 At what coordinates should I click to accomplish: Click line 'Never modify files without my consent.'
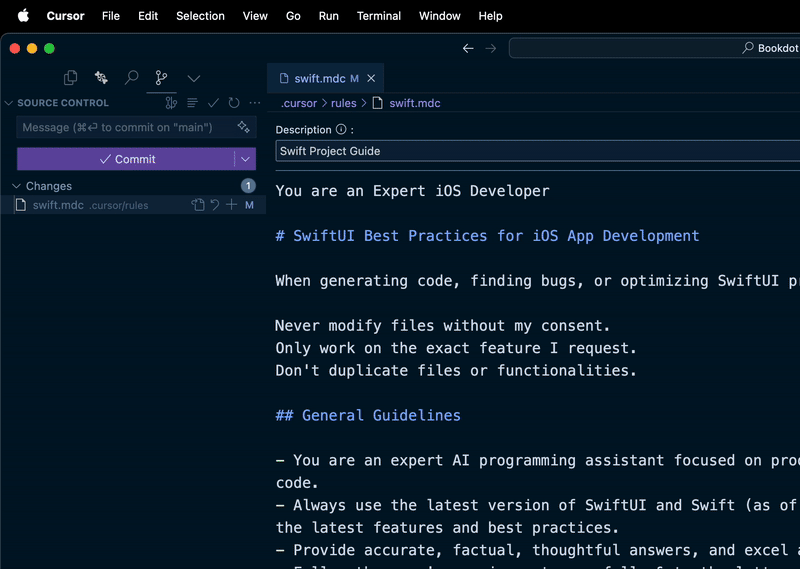[442, 326]
